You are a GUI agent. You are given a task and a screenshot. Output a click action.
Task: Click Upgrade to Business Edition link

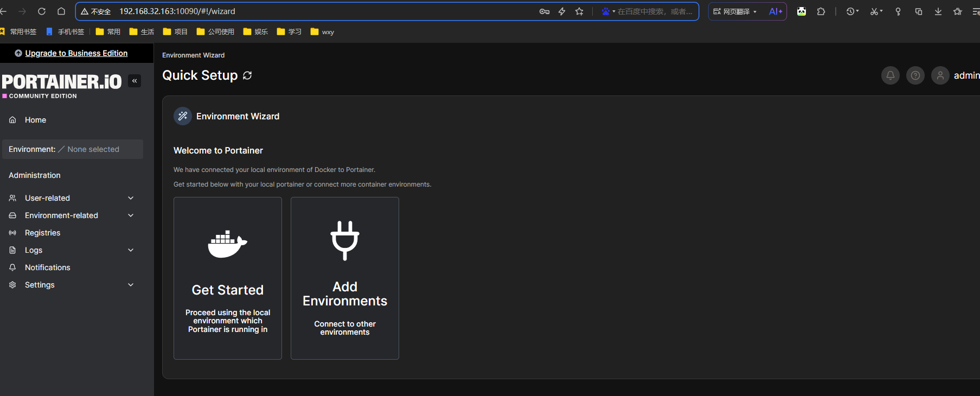pyautogui.click(x=76, y=53)
